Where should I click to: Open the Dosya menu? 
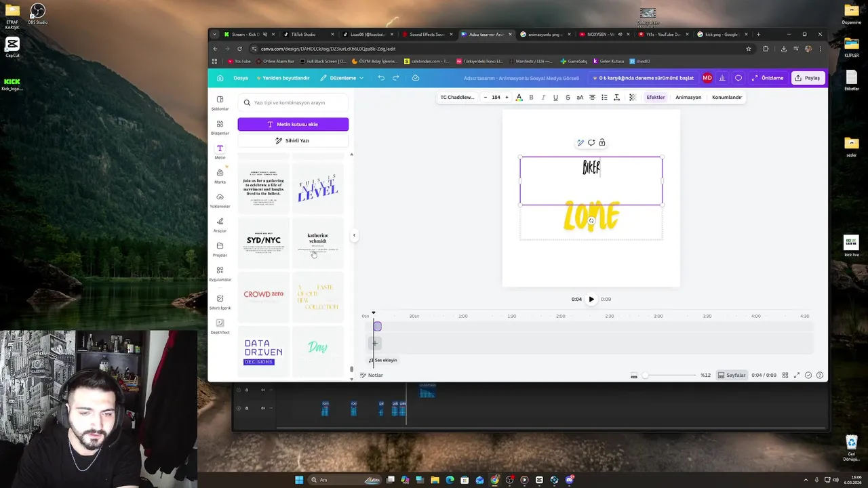(x=241, y=78)
